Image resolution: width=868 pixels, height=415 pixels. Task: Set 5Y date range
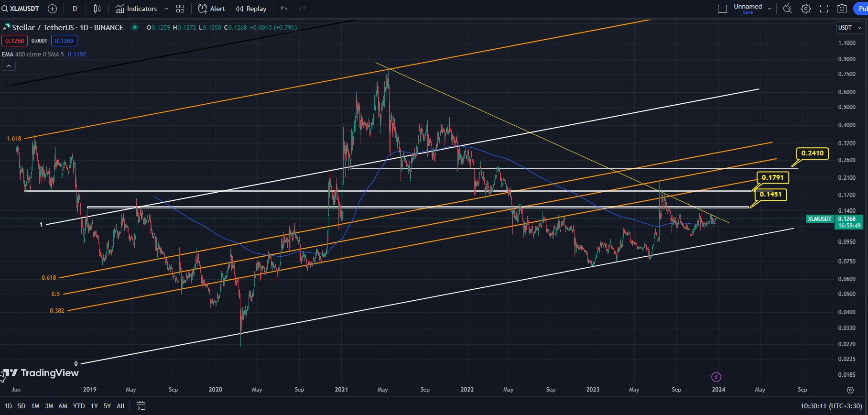pos(107,406)
